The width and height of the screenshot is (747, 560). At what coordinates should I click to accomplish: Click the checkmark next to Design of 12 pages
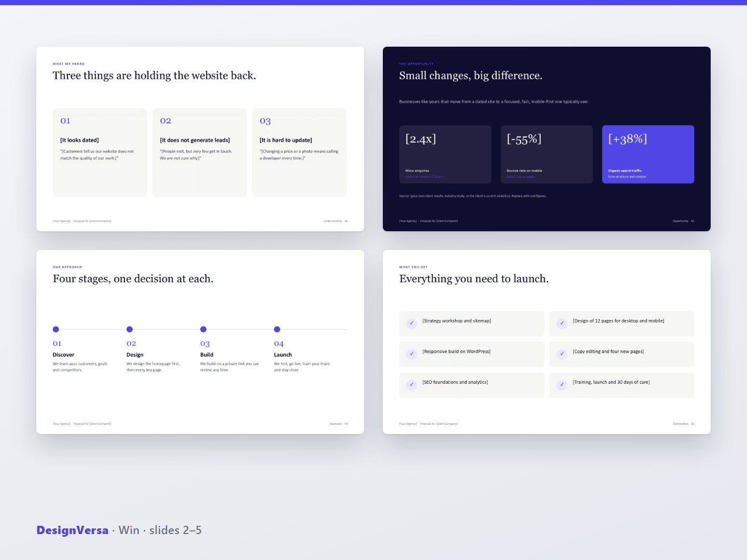[x=562, y=324]
